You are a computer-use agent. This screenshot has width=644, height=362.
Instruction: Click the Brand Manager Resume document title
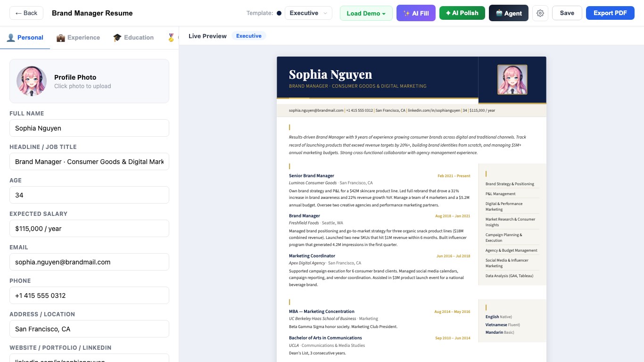pos(92,13)
